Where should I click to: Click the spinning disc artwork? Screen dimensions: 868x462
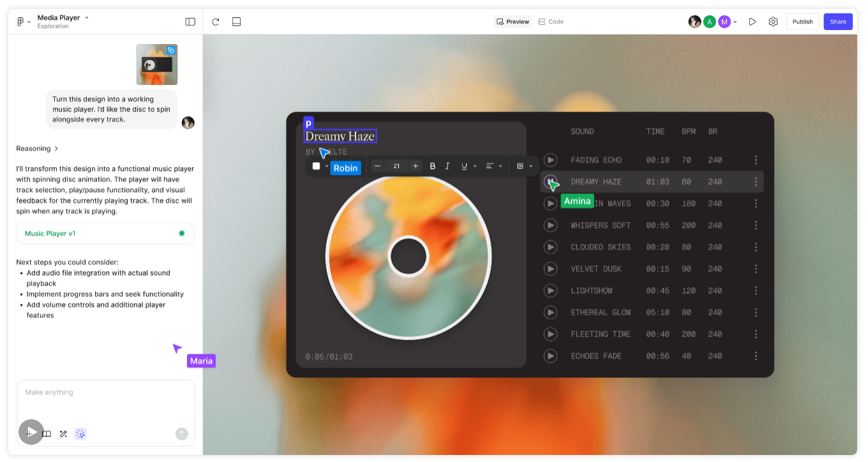click(408, 257)
